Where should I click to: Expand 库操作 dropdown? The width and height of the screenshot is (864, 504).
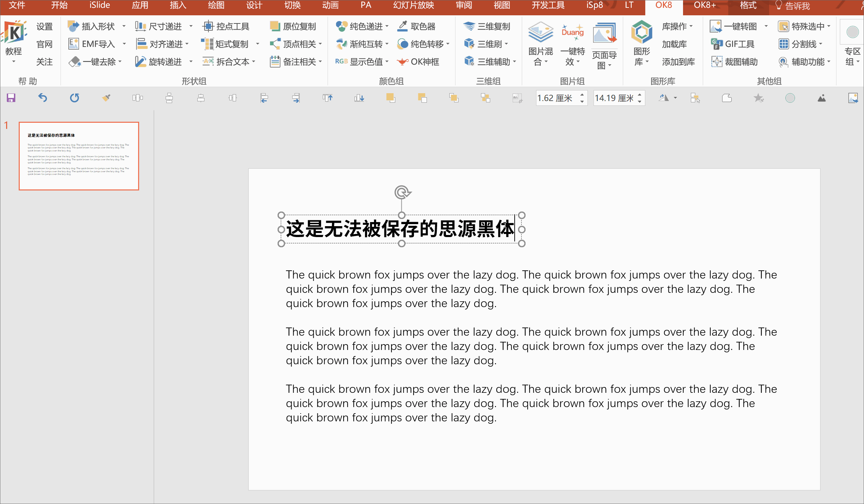[691, 27]
